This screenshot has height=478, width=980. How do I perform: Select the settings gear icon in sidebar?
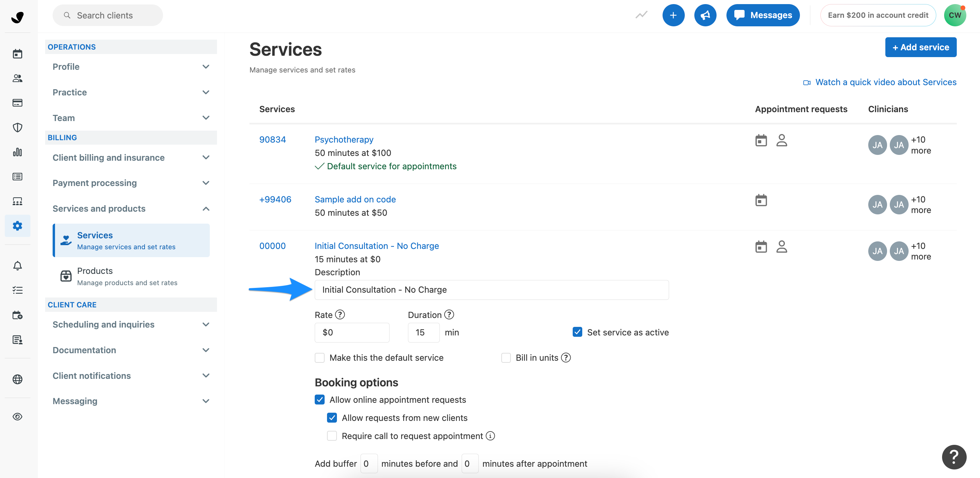pos(17,226)
